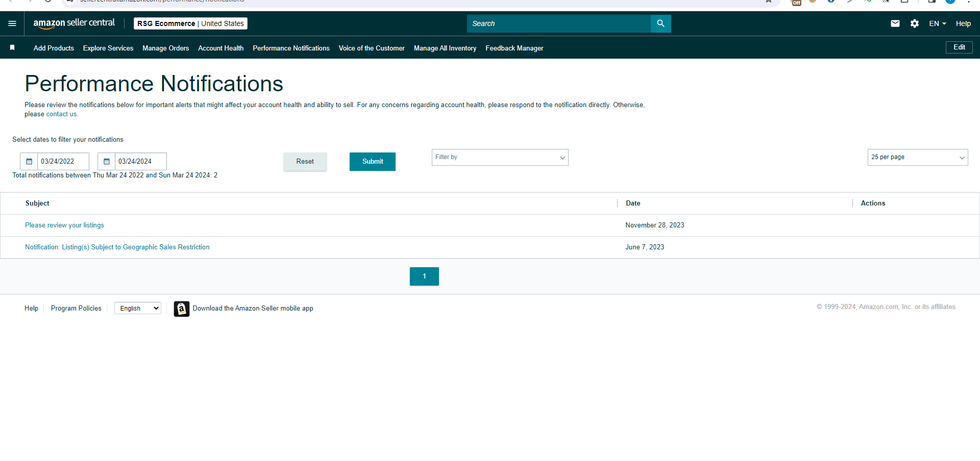Click the RSG Ecommerce account switcher
Screen dimensions: 980x461
pyautogui.click(x=190, y=23)
